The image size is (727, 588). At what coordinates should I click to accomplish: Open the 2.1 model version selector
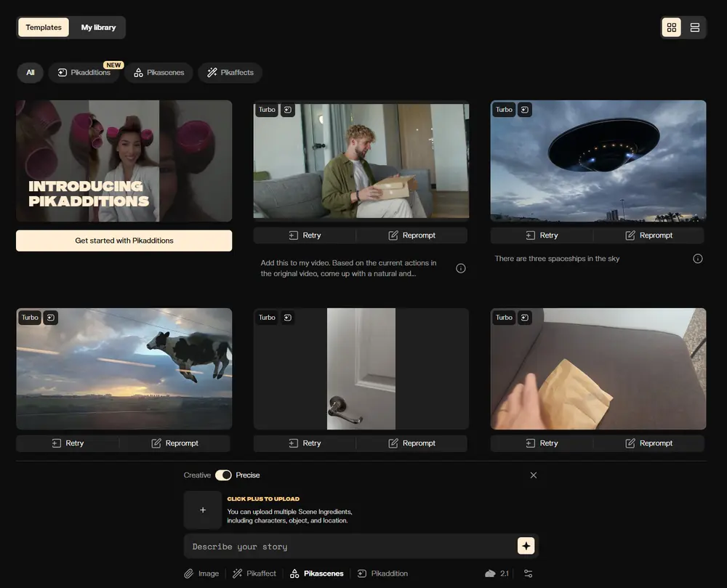coord(497,573)
